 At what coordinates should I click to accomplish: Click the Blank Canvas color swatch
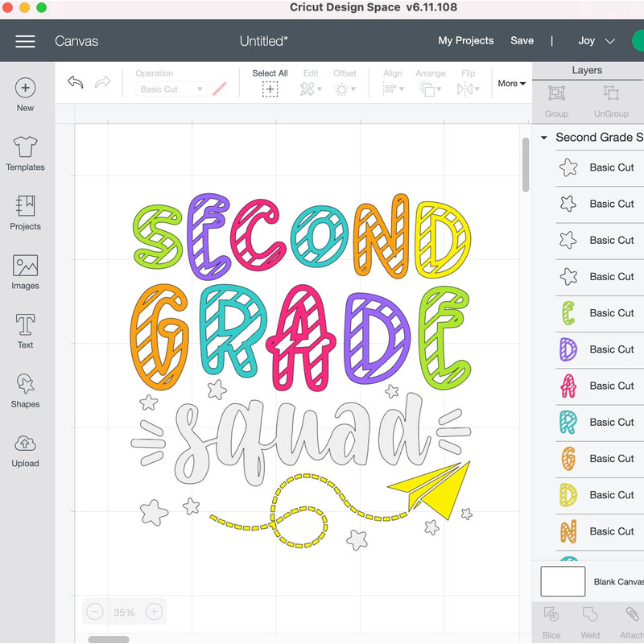pyautogui.click(x=563, y=581)
